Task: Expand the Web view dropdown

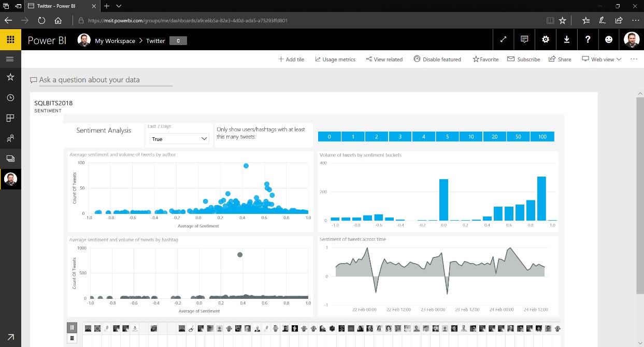Action: click(x=600, y=59)
